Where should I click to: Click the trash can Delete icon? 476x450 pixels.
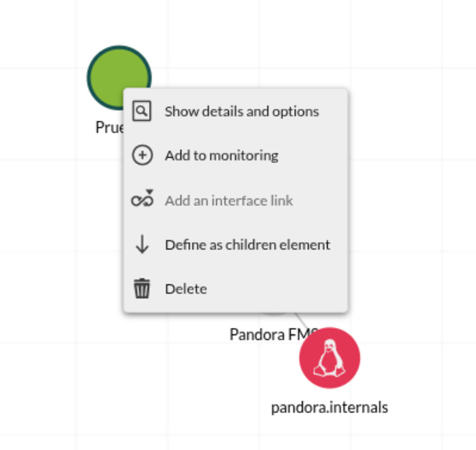tap(142, 288)
